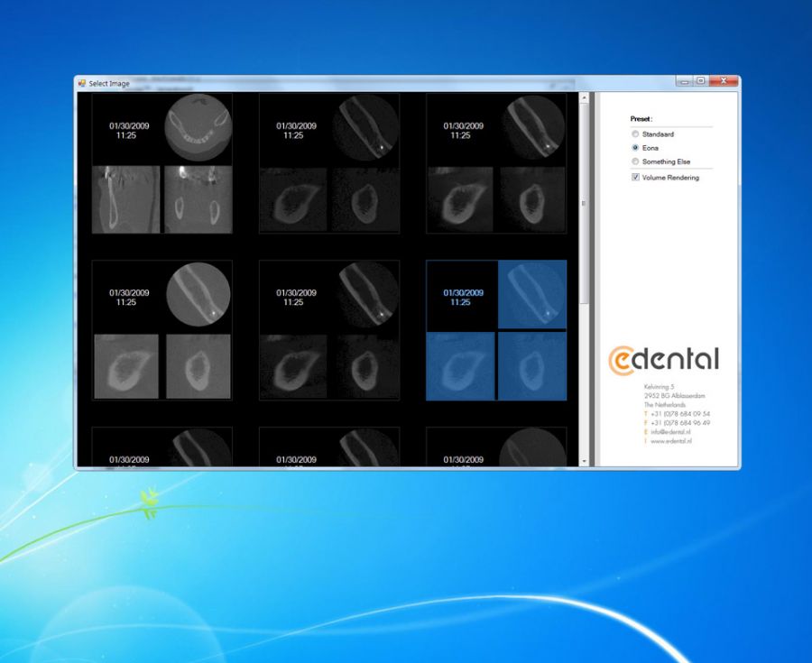Viewport: 812px width, 663px height.
Task: Click the thumbnail list's scroll-up arrow
Action: (x=584, y=97)
